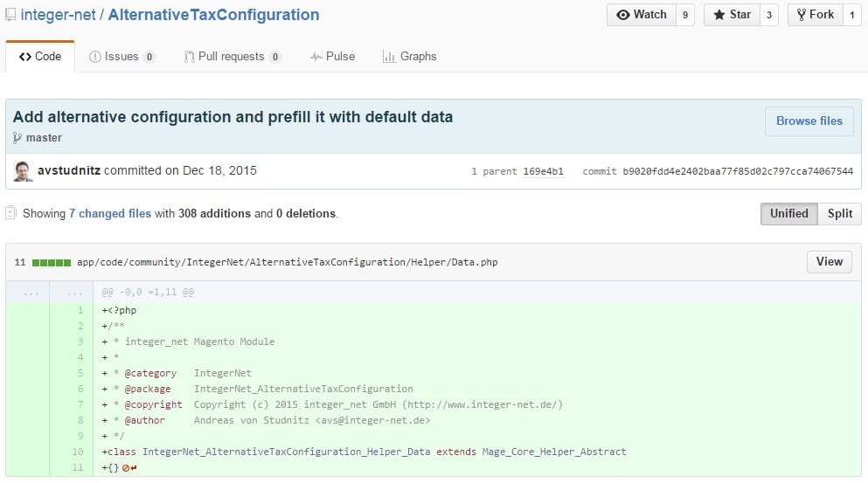Open the integer-net owner link

point(58,15)
